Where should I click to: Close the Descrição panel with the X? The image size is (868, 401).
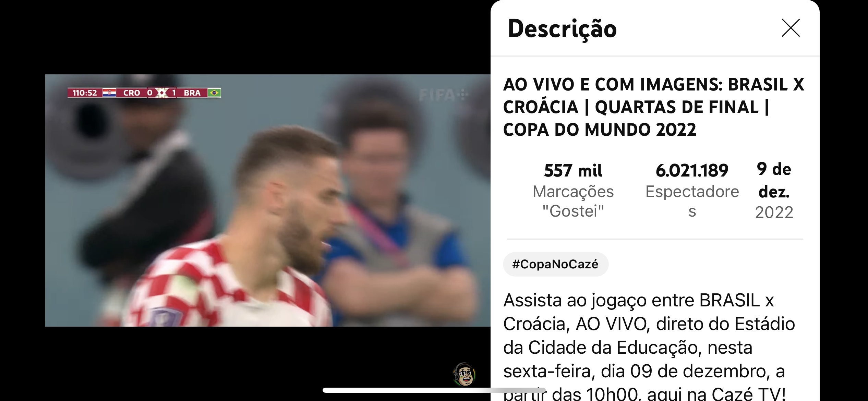point(791,28)
